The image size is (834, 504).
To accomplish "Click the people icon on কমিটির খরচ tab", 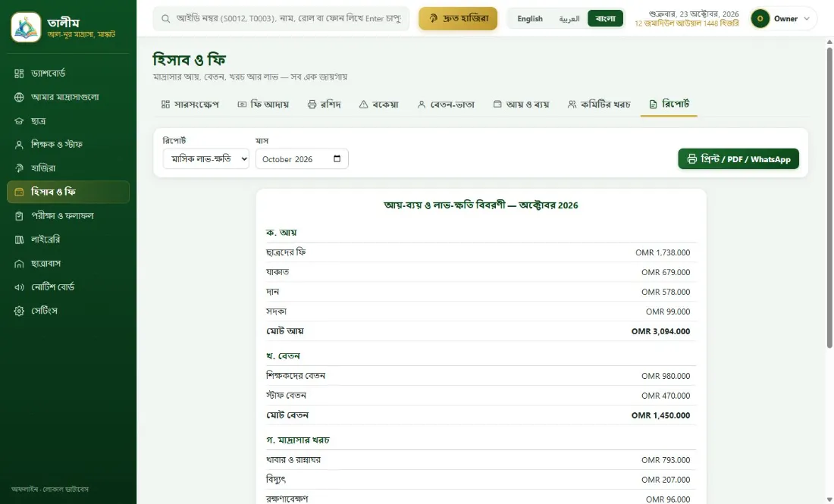I will [x=572, y=104].
